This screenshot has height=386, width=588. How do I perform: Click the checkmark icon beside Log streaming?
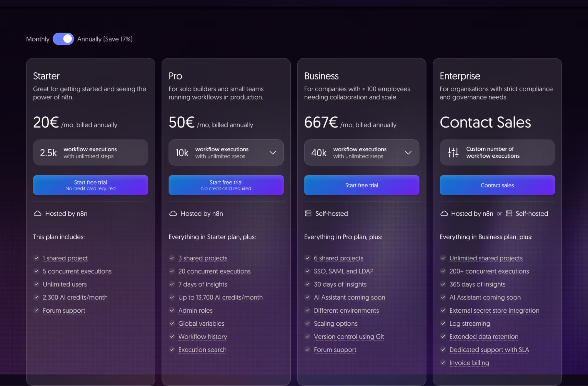click(443, 324)
